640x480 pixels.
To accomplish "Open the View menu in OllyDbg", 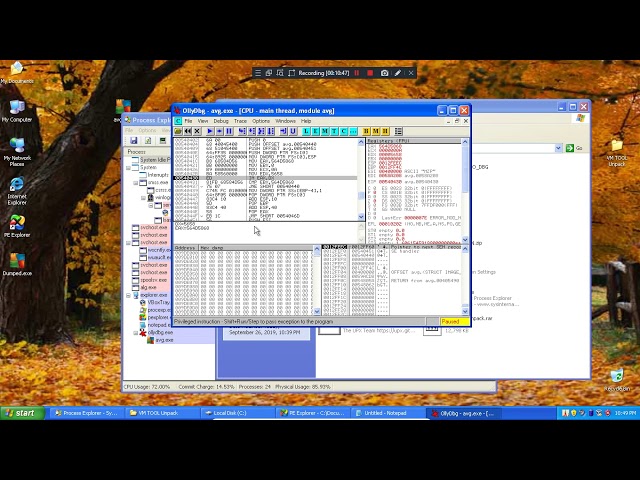I will click(203, 121).
